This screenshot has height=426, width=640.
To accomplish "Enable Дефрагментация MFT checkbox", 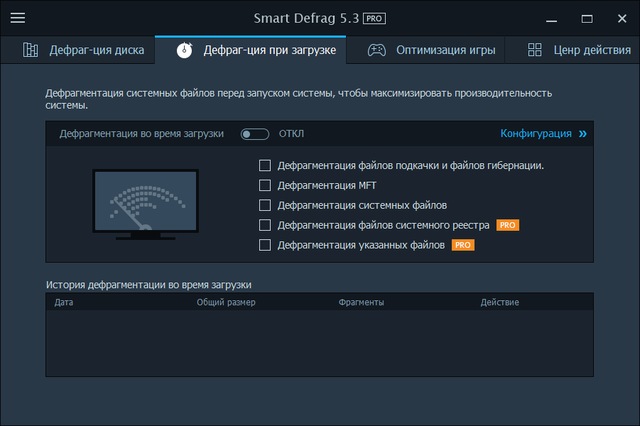I will click(265, 185).
